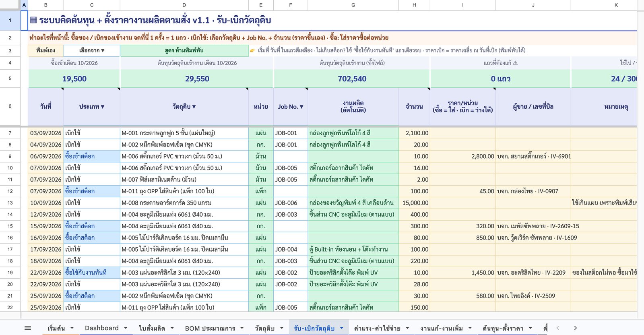The width and height of the screenshot is (644, 335).
Task: Switch to the ต้นทุน-ตั้งราคา sheet tab
Action: coord(503,328)
